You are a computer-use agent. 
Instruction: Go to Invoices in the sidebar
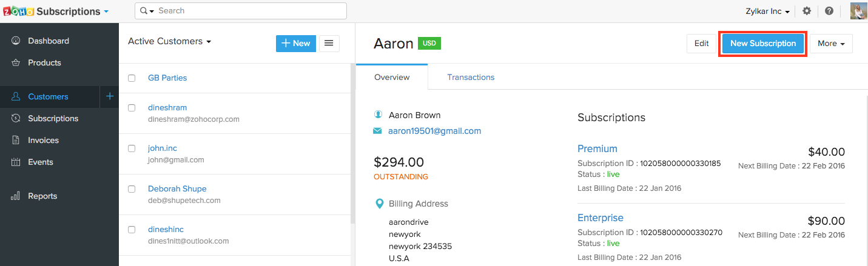[43, 140]
